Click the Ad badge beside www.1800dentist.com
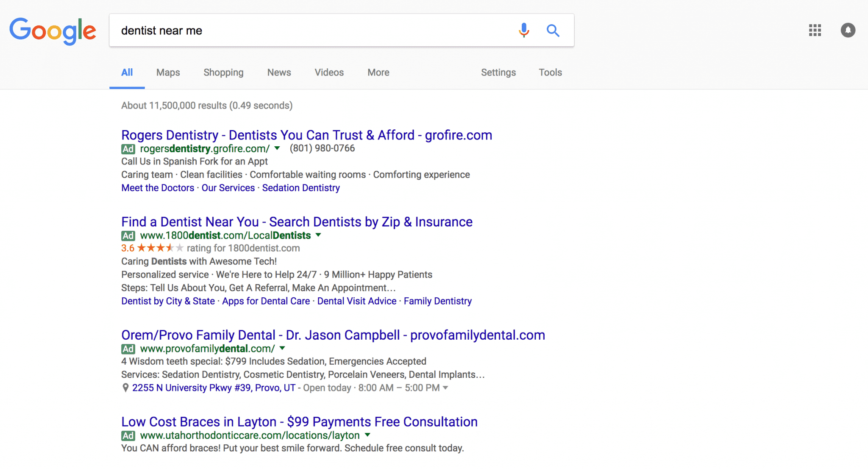 pos(128,236)
